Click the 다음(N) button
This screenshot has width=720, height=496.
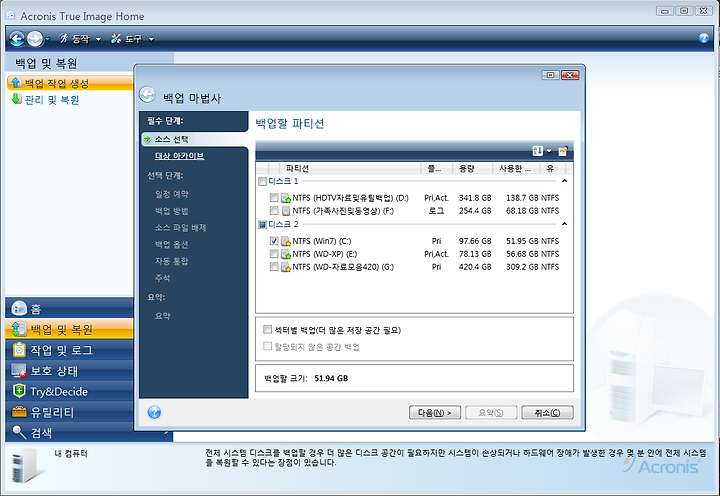(434, 412)
